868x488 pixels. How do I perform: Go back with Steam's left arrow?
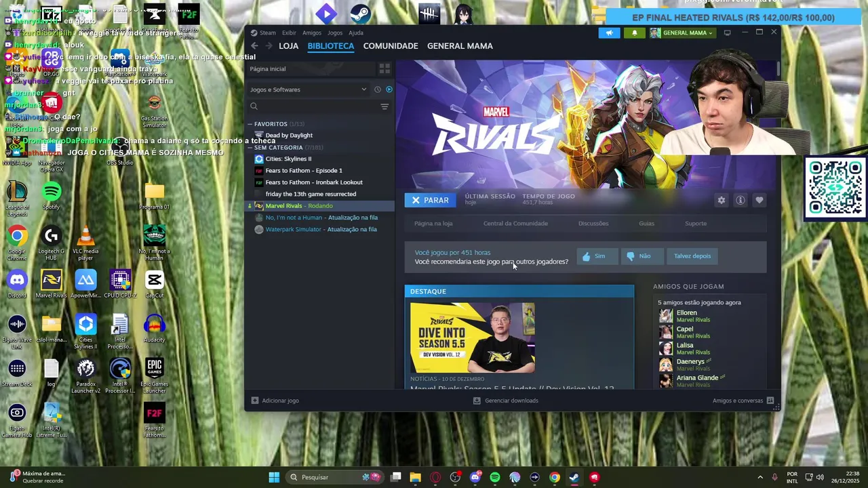click(x=254, y=46)
